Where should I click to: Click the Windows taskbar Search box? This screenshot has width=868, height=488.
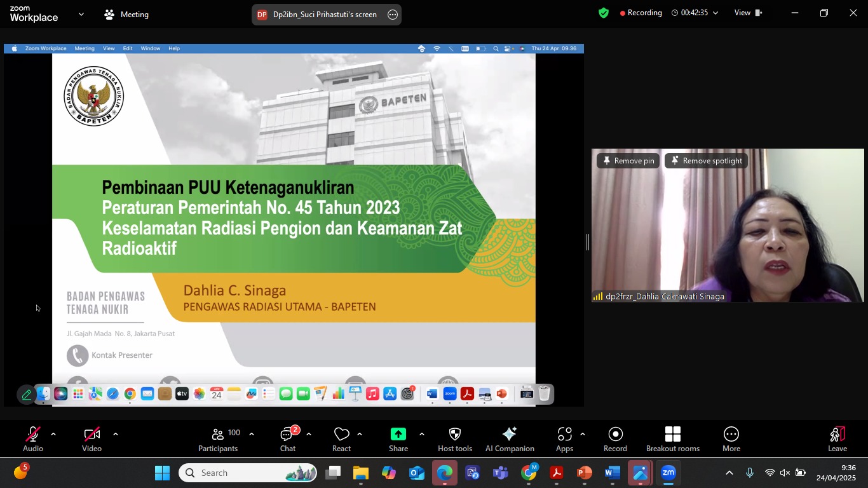tap(248, 473)
